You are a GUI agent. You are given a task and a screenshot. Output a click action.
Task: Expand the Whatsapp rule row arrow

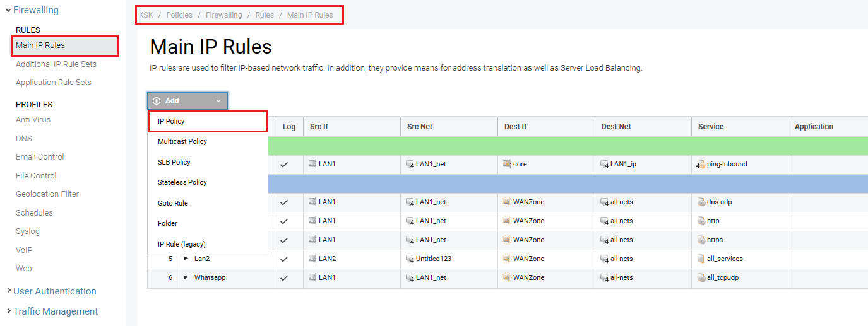(x=186, y=277)
